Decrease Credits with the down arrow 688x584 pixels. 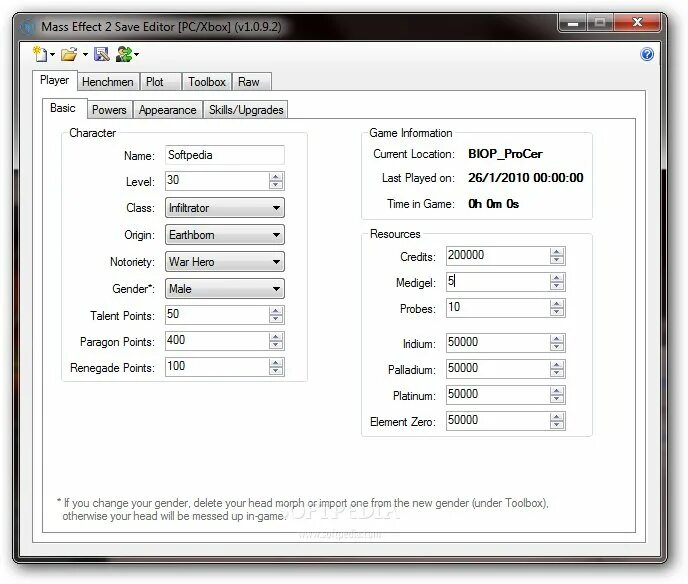pos(557,260)
